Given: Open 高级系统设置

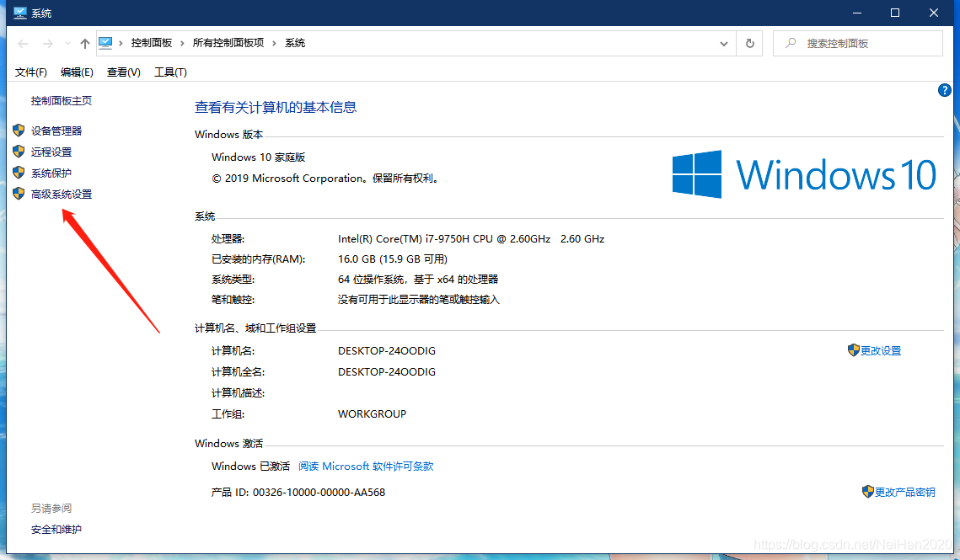Looking at the screenshot, I should pyautogui.click(x=62, y=194).
